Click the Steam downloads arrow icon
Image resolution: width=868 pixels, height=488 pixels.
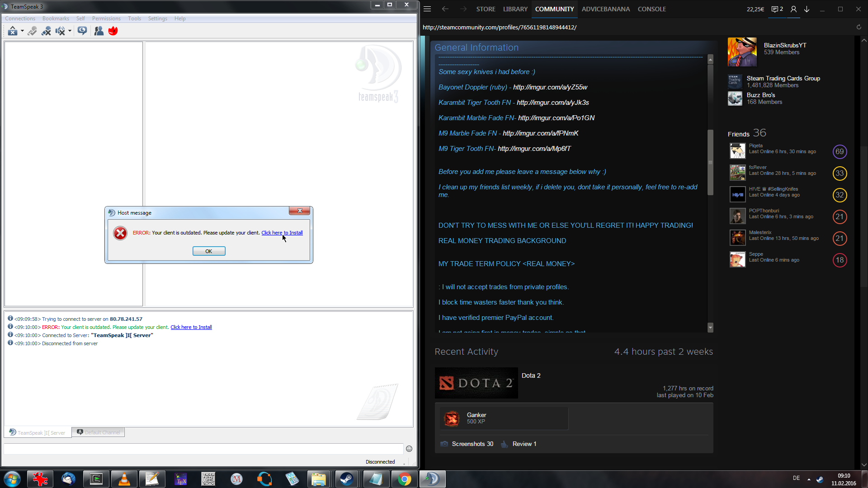807,9
